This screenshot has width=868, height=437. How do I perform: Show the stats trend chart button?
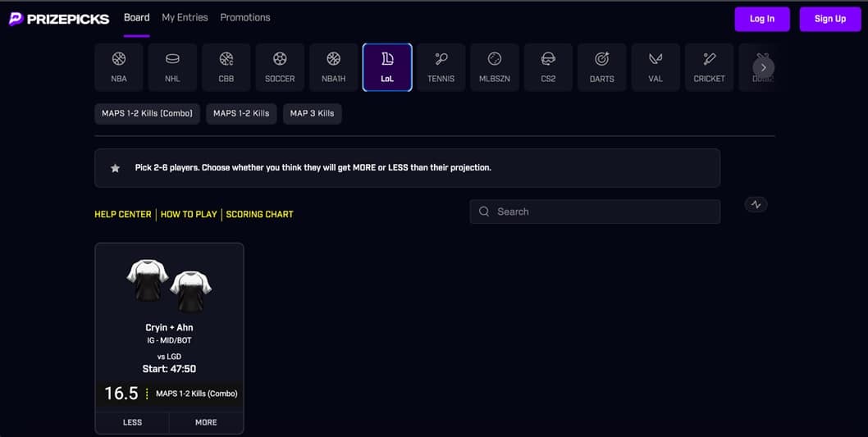point(756,205)
